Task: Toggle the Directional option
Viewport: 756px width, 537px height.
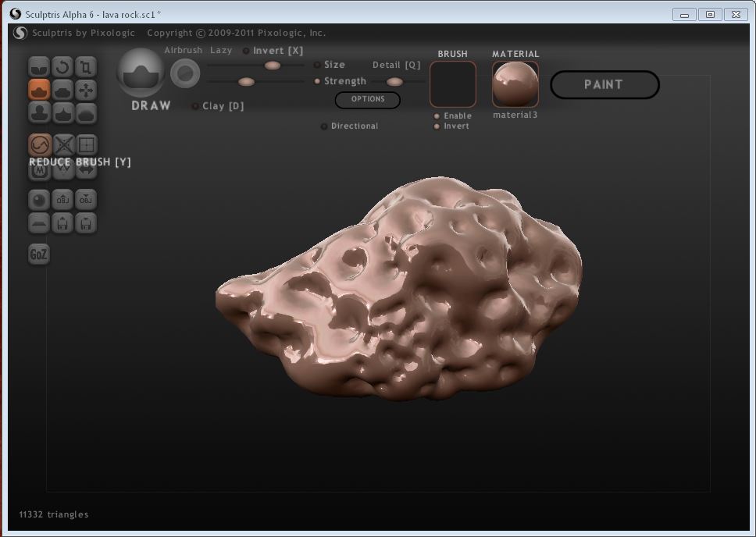Action: click(x=324, y=126)
